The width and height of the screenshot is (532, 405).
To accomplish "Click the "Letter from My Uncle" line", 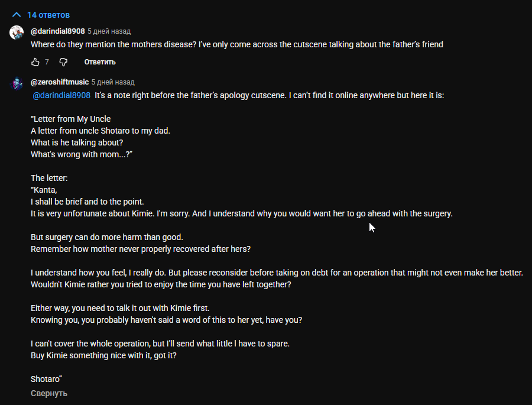I will pyautogui.click(x=71, y=119).
